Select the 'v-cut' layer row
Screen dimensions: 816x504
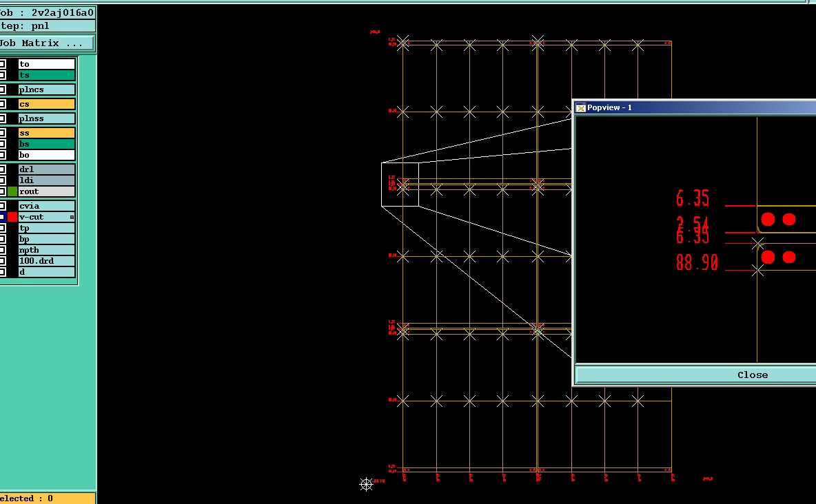coord(46,217)
